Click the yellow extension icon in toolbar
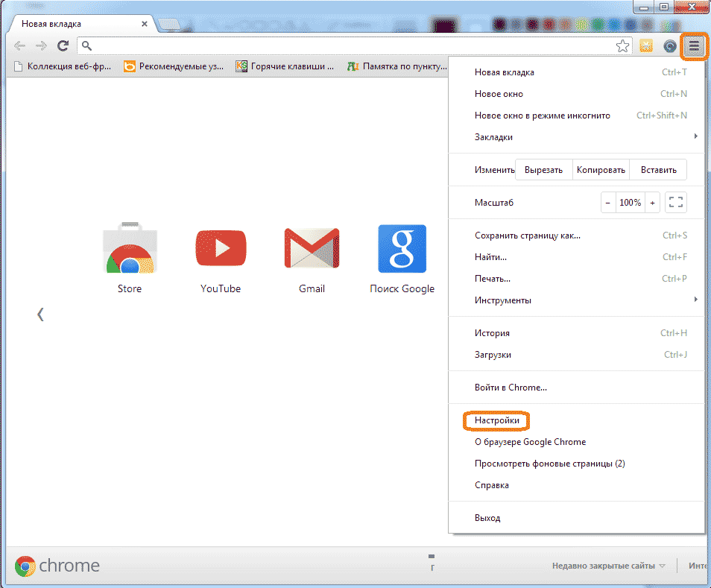The height and width of the screenshot is (588, 711). pyautogui.click(x=646, y=46)
